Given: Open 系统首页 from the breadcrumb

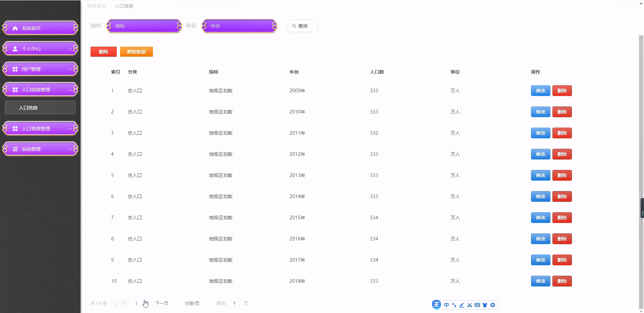Looking at the screenshot, I should [97, 6].
